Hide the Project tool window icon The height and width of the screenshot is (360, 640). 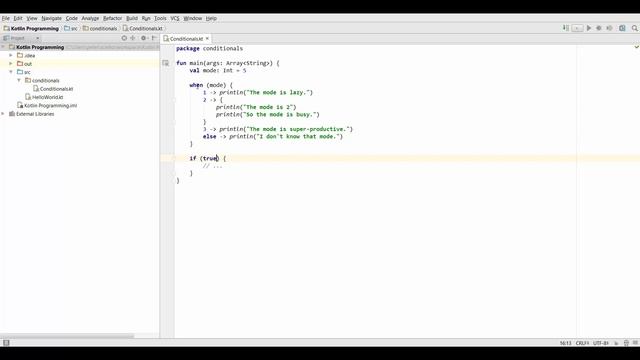154,38
